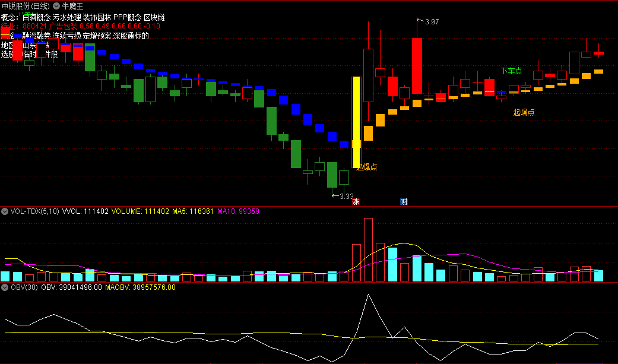Click the 污水处理 concept tag
The image size is (618, 364).
pos(66,17)
